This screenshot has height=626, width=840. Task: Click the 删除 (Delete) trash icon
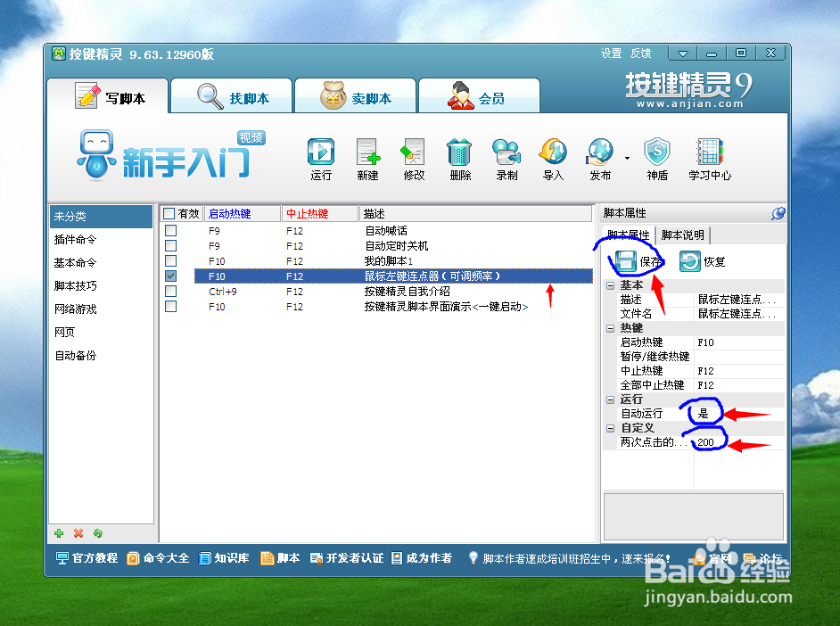(459, 159)
